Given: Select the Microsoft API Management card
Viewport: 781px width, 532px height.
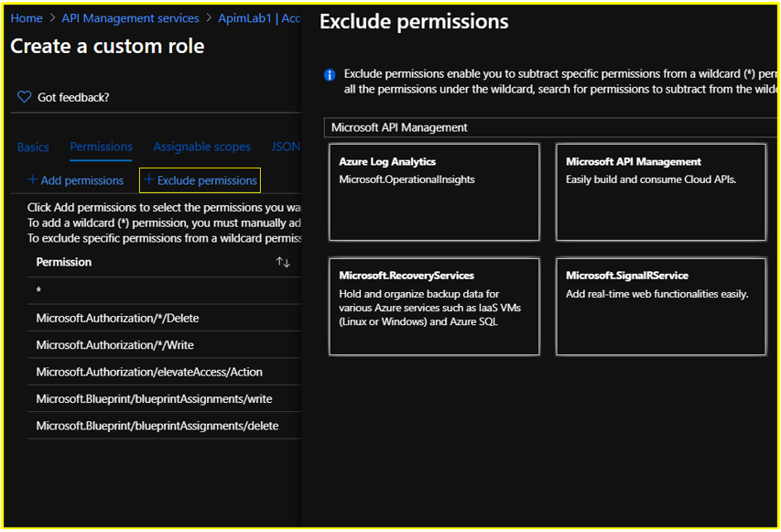Looking at the screenshot, I should click(x=661, y=192).
